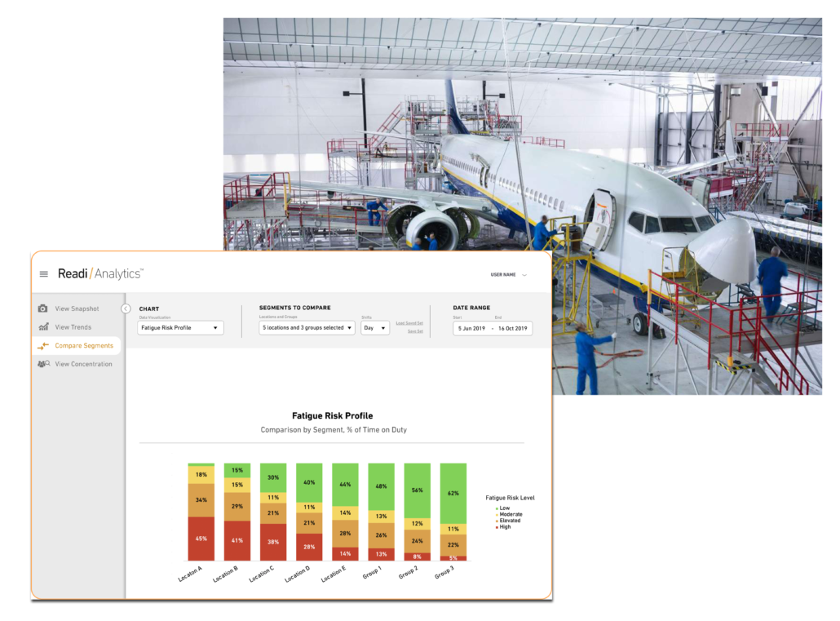
Task: Open the Shifts dropdown showing Day
Action: coord(374,327)
